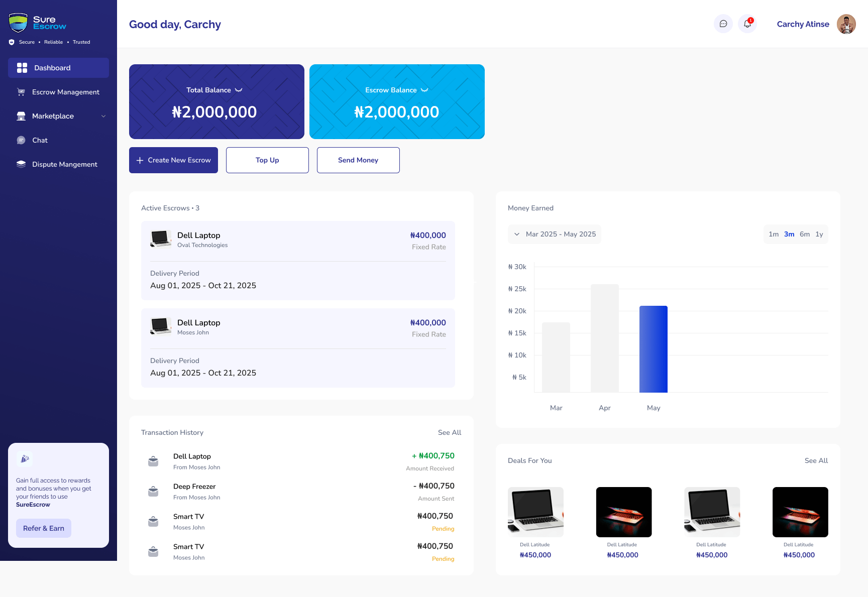Click the "+ ₦400,750" received amount
Viewport: 868px width, 597px height.
(433, 456)
